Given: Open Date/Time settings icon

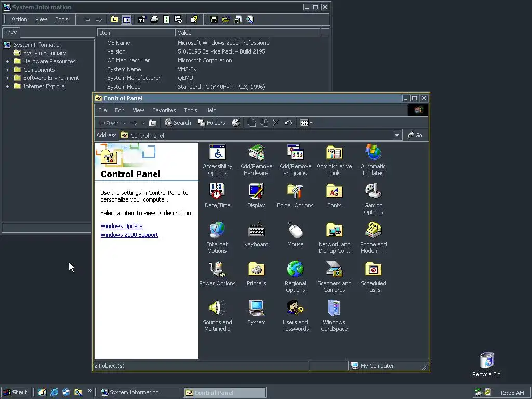Looking at the screenshot, I should [218, 195].
